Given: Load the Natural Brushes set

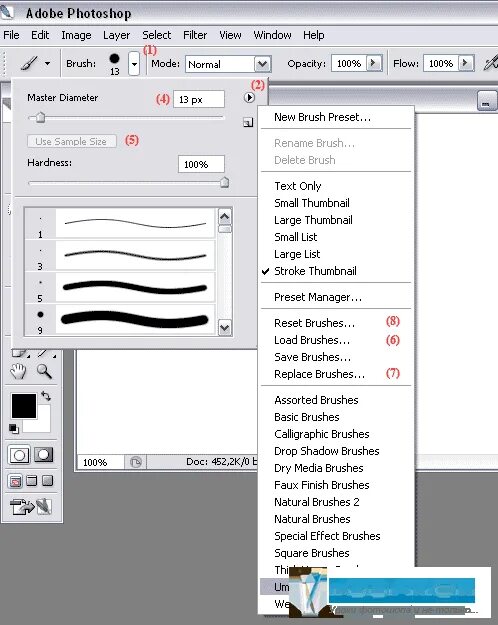Looking at the screenshot, I should pyautogui.click(x=336, y=519).
